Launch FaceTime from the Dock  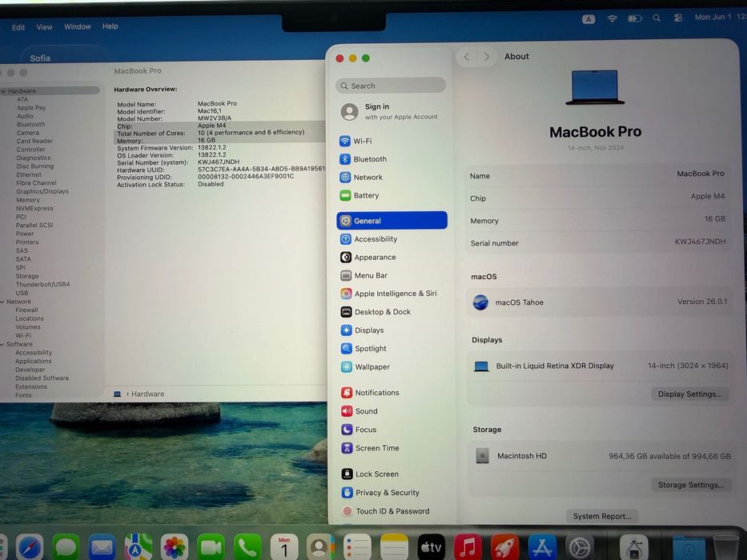[211, 548]
